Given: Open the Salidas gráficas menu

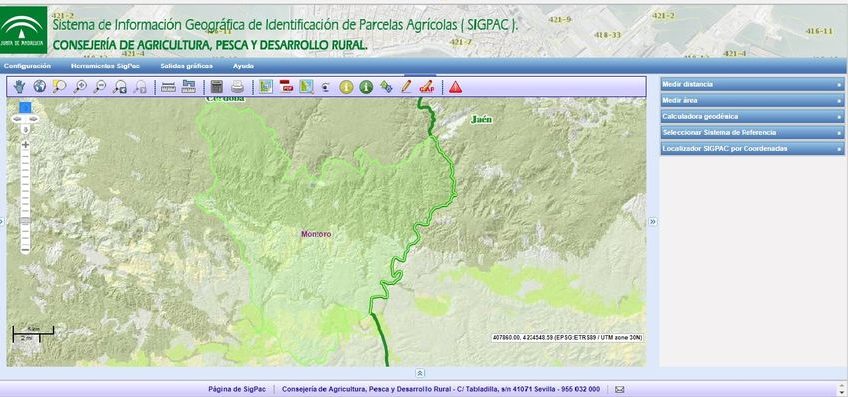Looking at the screenshot, I should pos(186,66).
